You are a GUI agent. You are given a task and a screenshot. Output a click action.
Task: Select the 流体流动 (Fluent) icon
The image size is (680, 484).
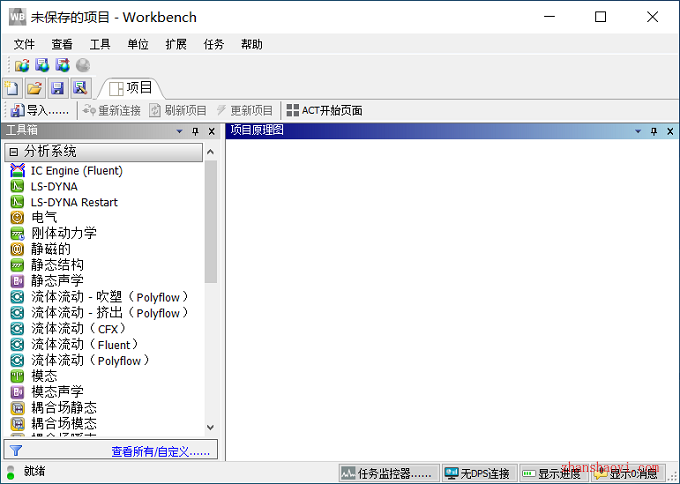[x=17, y=344]
